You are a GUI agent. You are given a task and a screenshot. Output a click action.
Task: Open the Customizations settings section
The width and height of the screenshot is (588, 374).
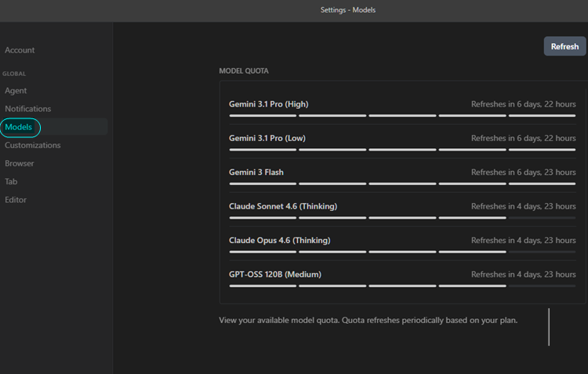pyautogui.click(x=32, y=145)
